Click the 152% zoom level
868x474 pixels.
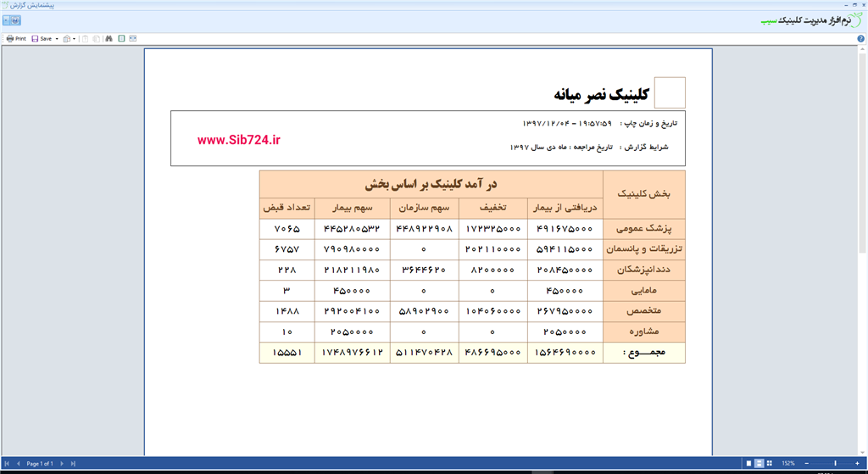[788, 464]
